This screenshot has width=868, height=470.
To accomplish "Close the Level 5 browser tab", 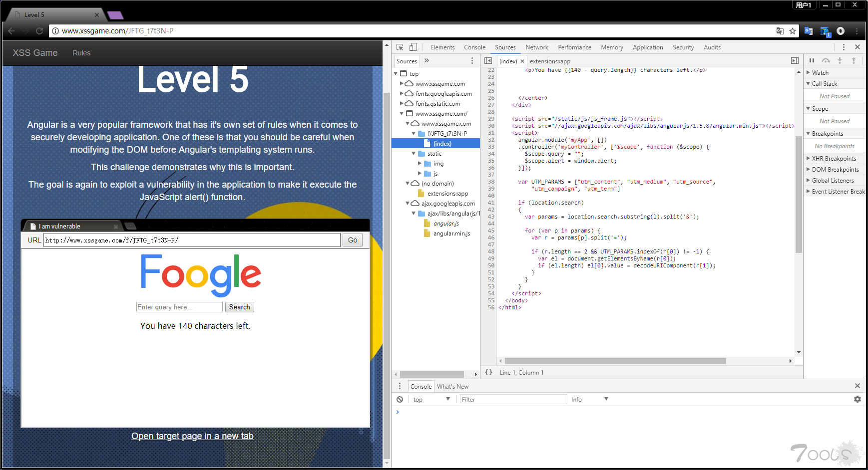I will point(97,15).
